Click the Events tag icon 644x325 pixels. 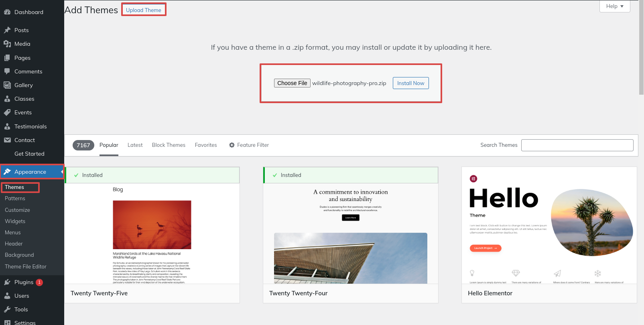pos(7,112)
